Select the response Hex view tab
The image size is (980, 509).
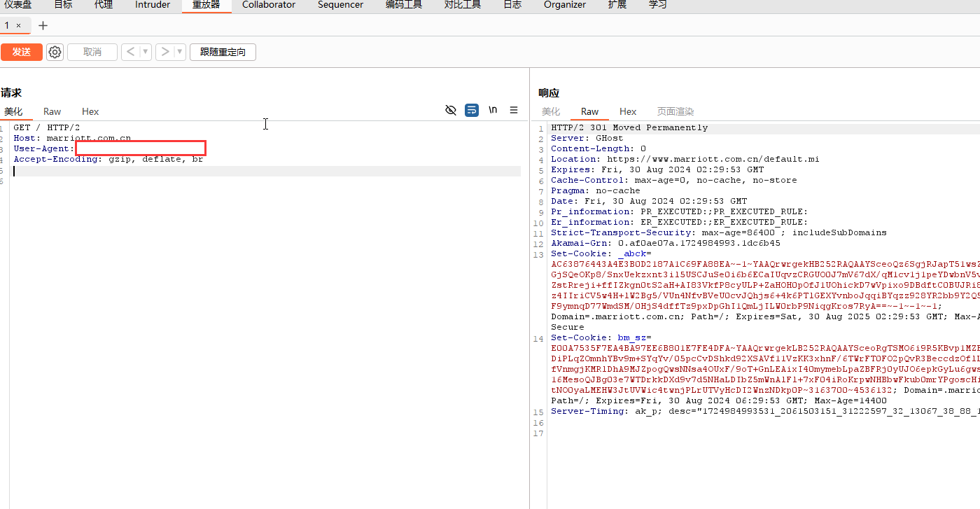tap(628, 111)
